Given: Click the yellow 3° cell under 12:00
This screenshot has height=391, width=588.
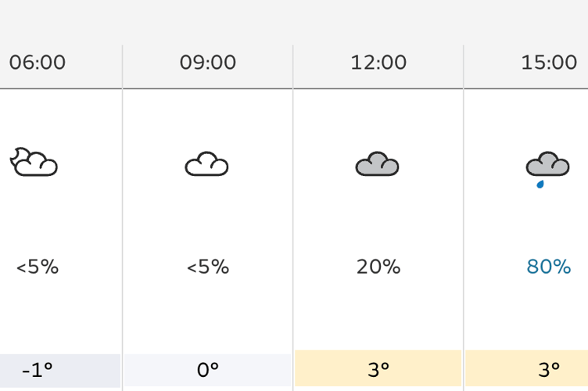Looking at the screenshot, I should [378, 368].
